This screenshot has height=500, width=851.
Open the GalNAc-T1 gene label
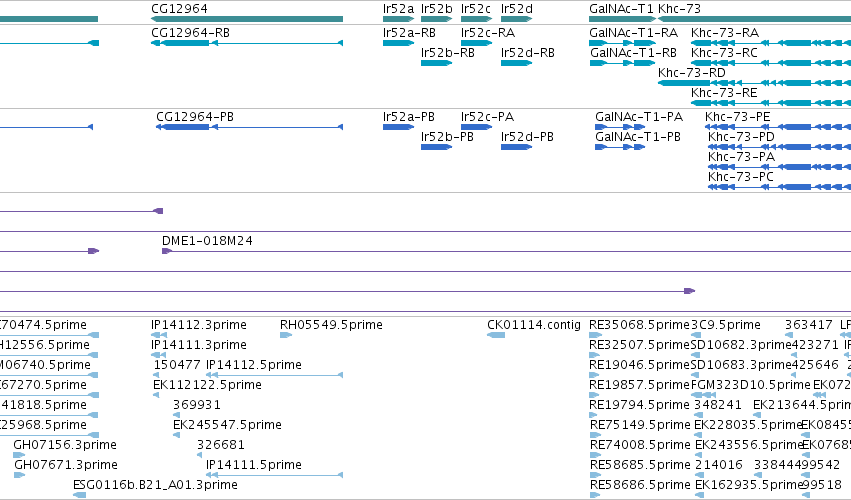[x=621, y=9]
